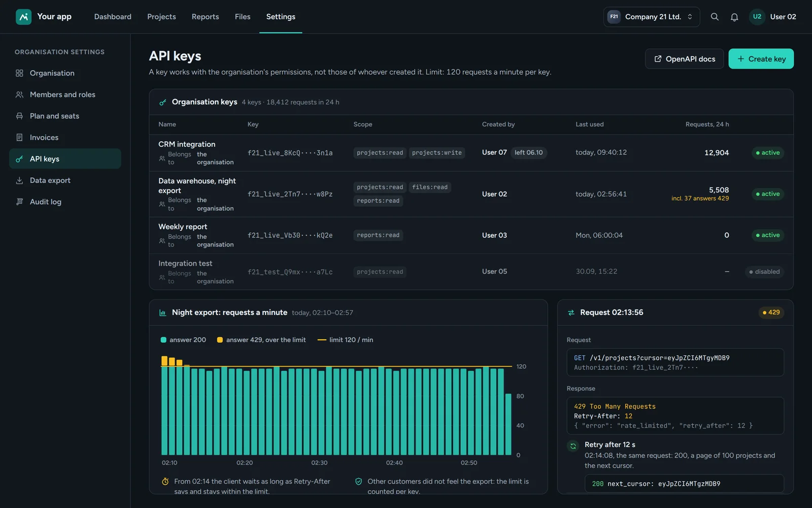Image resolution: width=812 pixels, height=508 pixels.
Task: Click the Plan and seats icon
Action: pyautogui.click(x=19, y=116)
